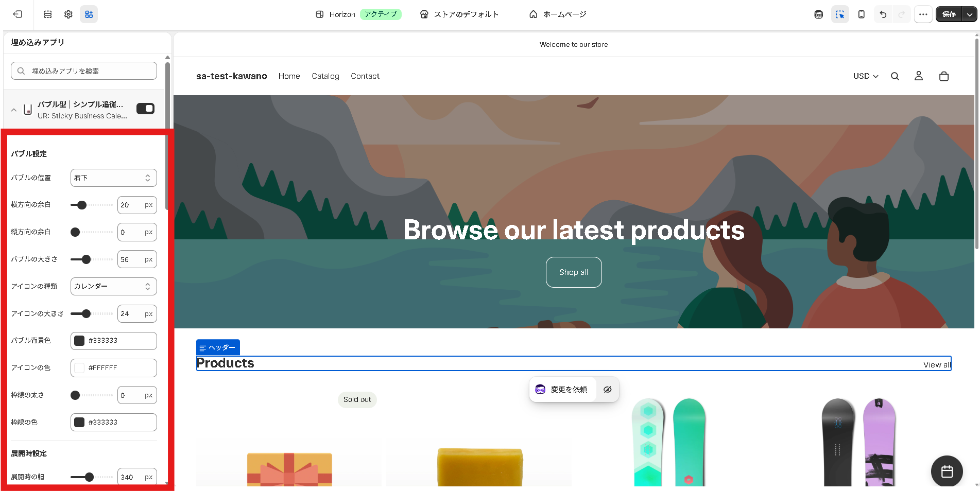Click the Browse our latest products heading
The width and height of the screenshot is (980, 491).
[574, 230]
